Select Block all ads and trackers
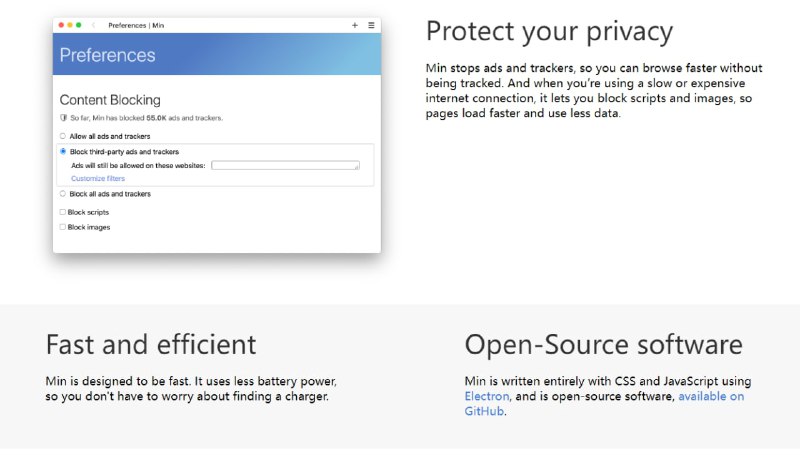 63,194
